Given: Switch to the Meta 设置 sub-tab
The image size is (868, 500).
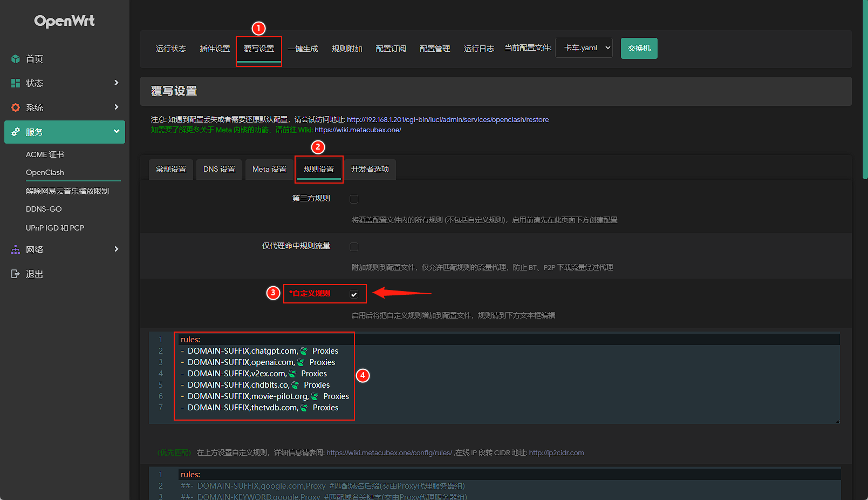Looking at the screenshot, I should point(269,169).
